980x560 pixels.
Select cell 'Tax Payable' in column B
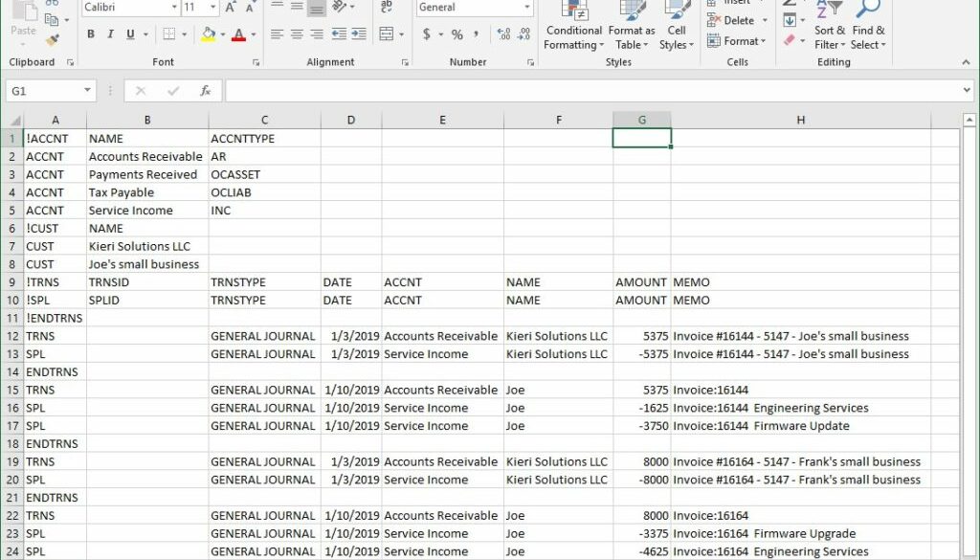click(x=147, y=192)
